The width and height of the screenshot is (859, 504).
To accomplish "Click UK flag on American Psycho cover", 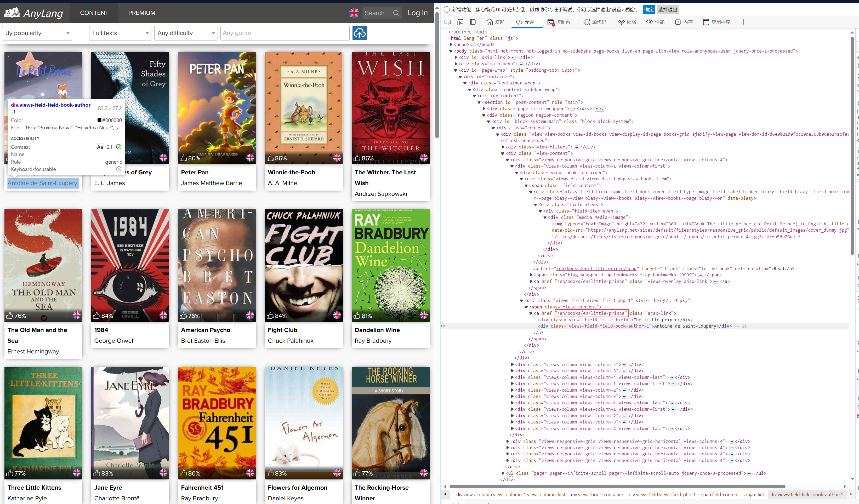I will coord(250,315).
